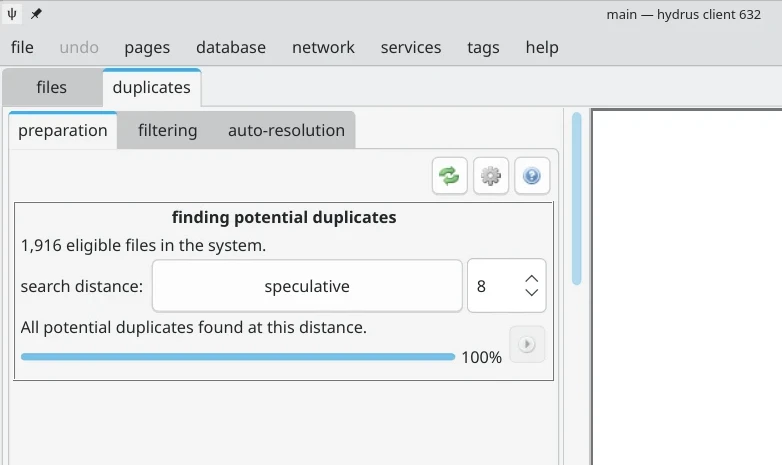Open the file menu
The height and width of the screenshot is (465, 782).
point(22,47)
